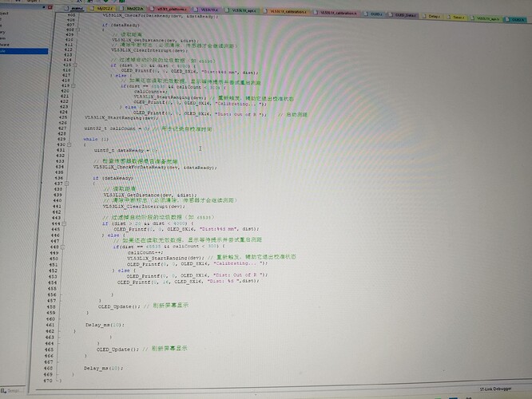Click 'uint8_t dataReady' on line 431
The image size is (532, 399).
[x=125, y=150]
